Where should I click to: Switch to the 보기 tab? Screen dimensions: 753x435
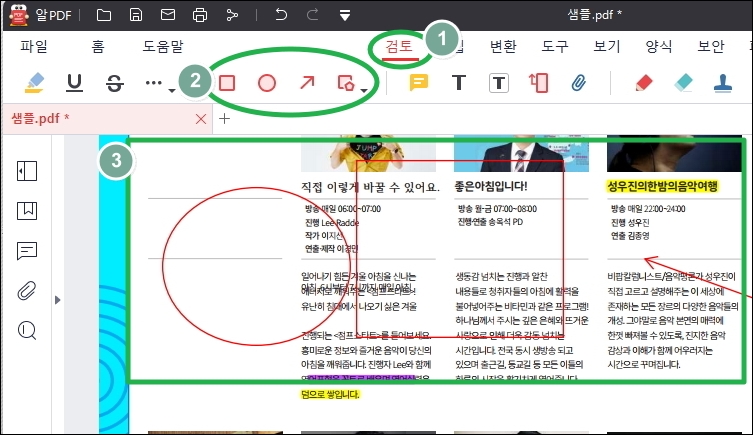click(607, 46)
